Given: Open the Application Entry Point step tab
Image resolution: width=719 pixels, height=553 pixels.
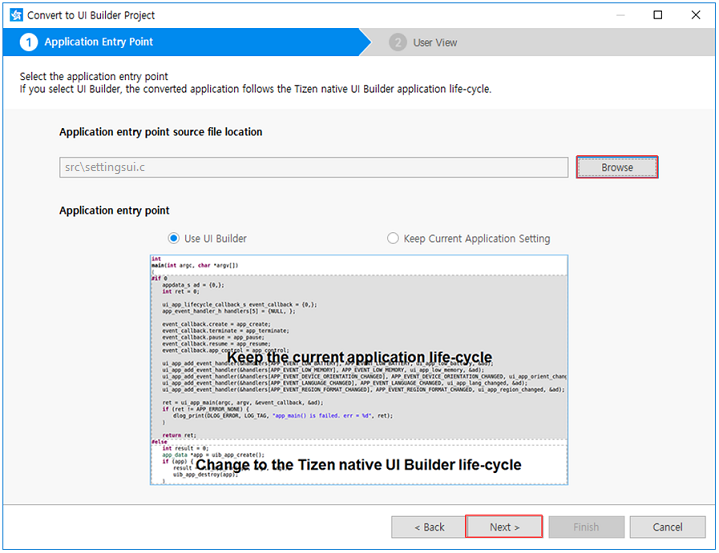Looking at the screenshot, I should [99, 42].
